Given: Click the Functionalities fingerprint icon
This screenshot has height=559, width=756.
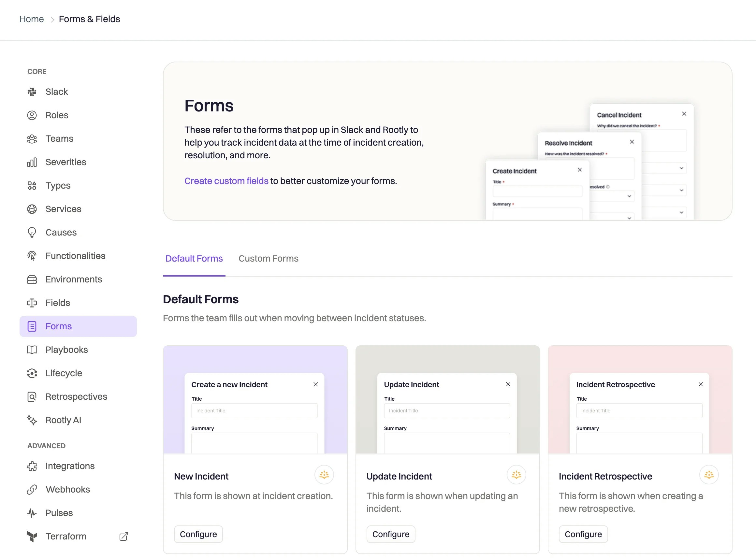Looking at the screenshot, I should 32,256.
